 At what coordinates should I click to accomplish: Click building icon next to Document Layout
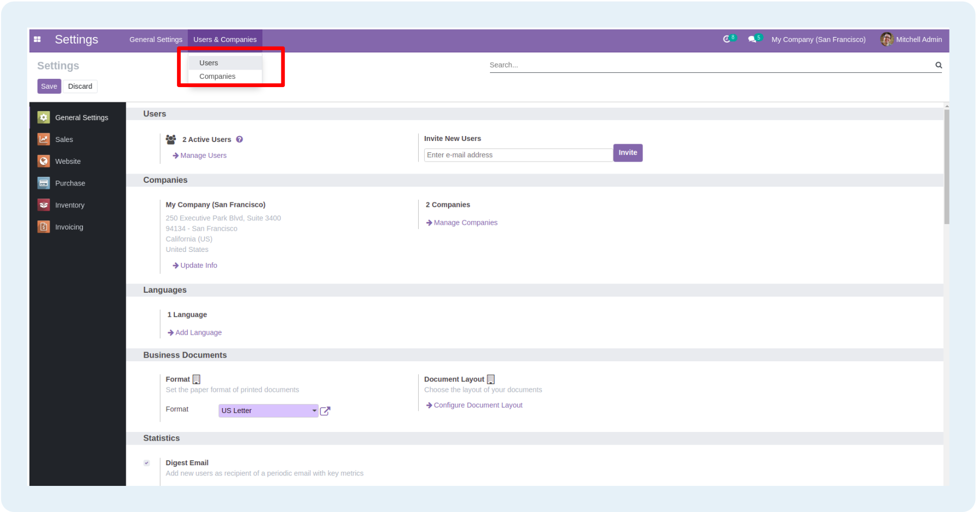(491, 379)
